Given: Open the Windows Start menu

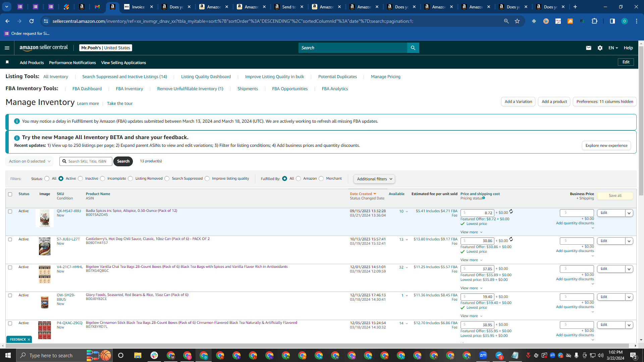Looking at the screenshot, I should (x=8, y=355).
